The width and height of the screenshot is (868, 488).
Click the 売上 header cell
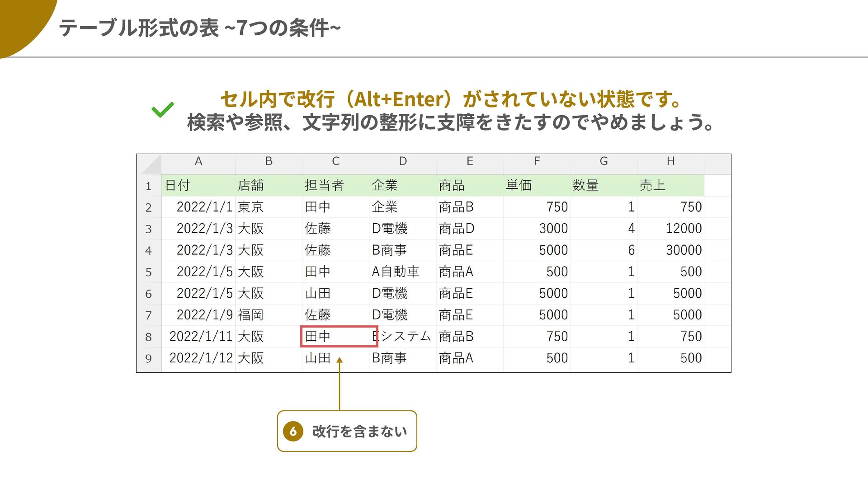670,185
